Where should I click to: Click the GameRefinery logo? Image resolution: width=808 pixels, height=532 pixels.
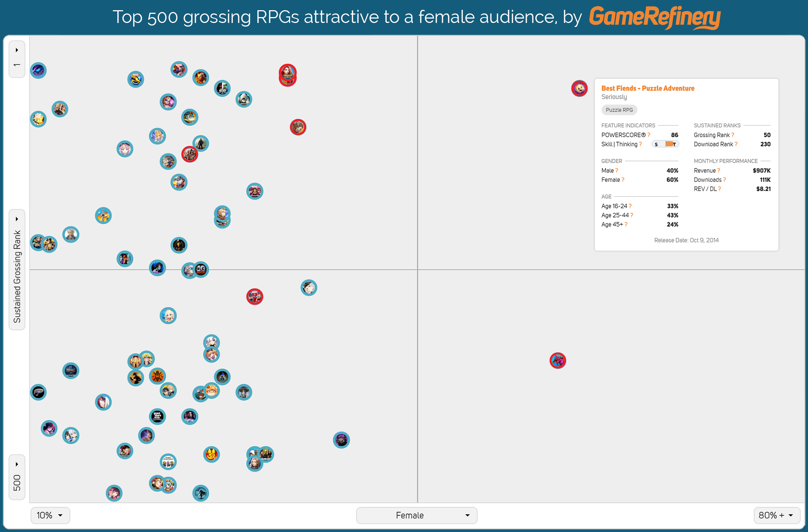(655, 17)
